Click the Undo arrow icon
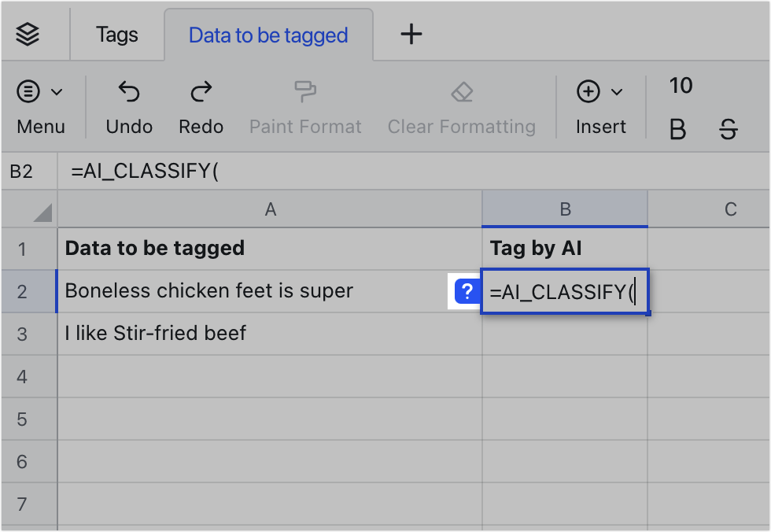This screenshot has height=532, width=771. (x=129, y=93)
